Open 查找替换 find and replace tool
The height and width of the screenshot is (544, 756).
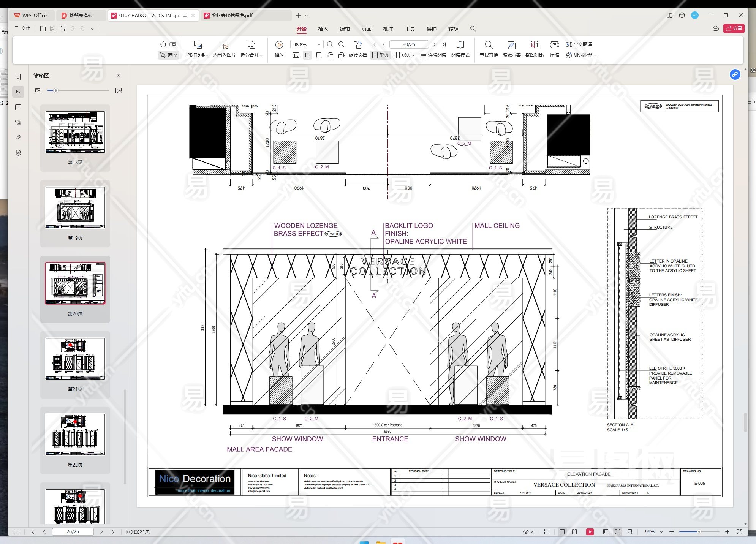point(489,45)
